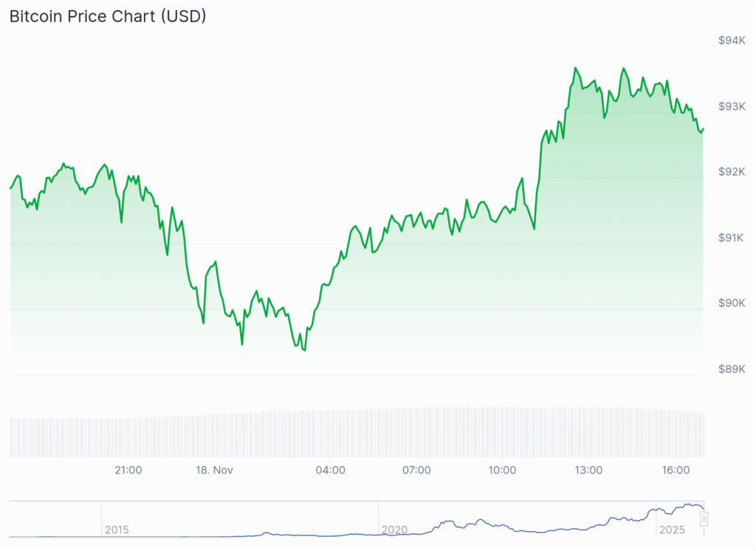The width and height of the screenshot is (756, 551).
Task: Click the Bitcoin Price Chart (USD) title
Action: (108, 16)
